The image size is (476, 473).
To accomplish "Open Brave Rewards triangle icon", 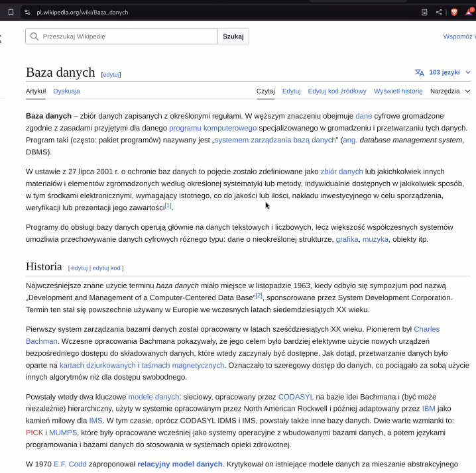I will (x=469, y=12).
